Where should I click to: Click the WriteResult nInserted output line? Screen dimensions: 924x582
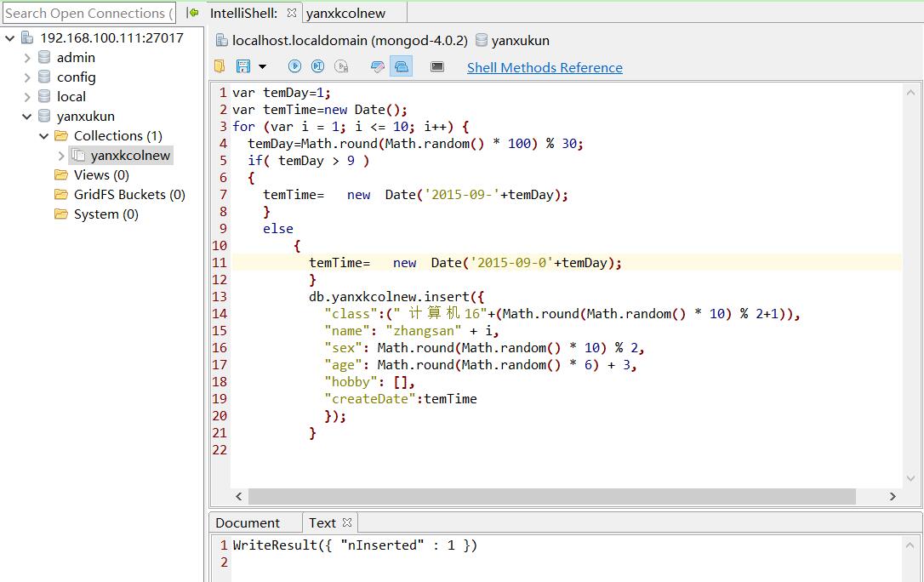tap(355, 545)
